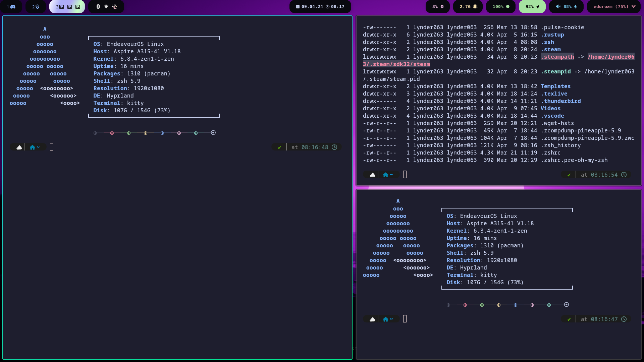Click the clock icon beside 08:17

(328, 7)
